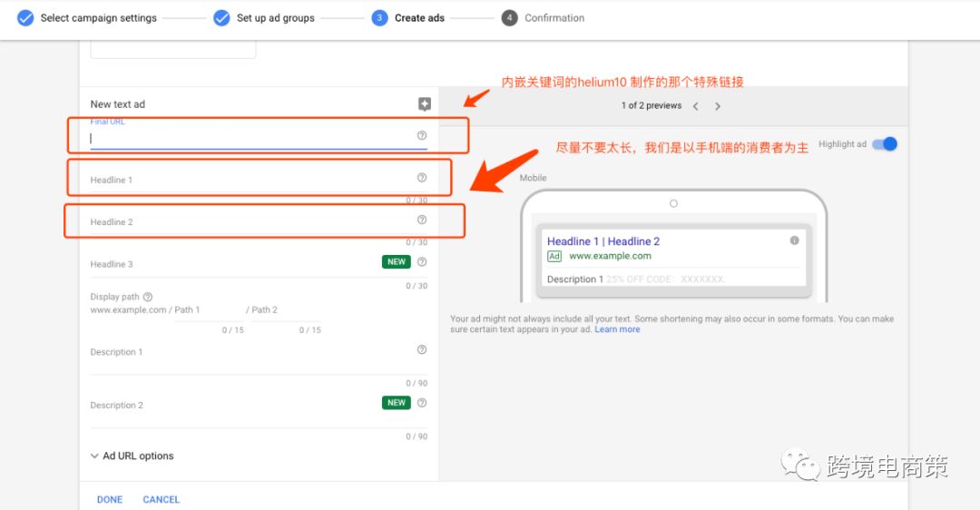Go to Select campaign settings step
Screen dimensions: 980x510
(x=87, y=18)
